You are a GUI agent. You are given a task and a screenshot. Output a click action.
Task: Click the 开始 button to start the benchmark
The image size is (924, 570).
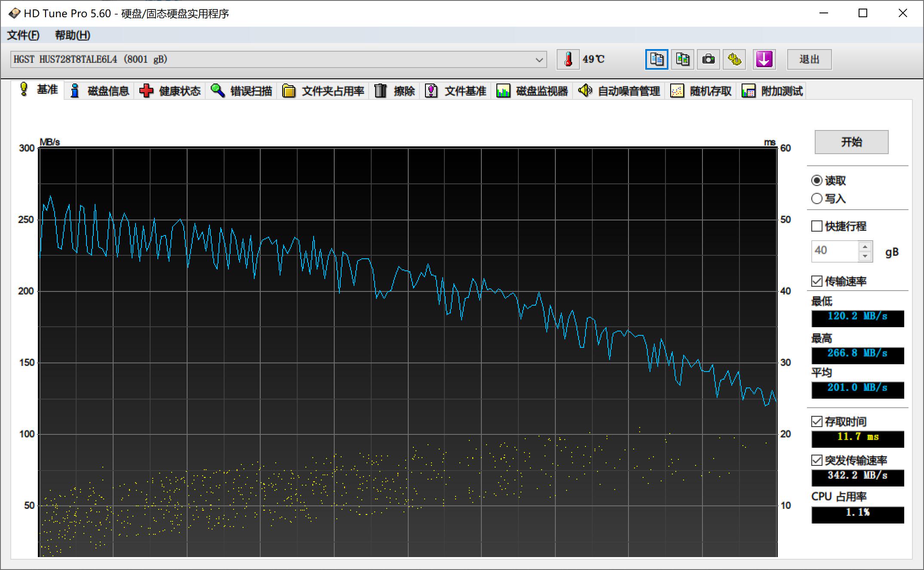coord(851,142)
